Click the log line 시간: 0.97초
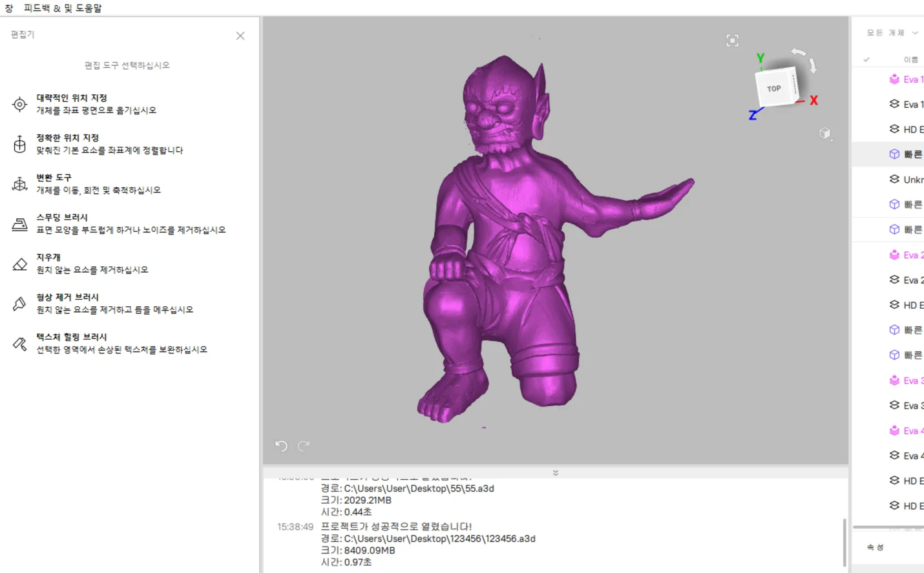This screenshot has height=573, width=924. coord(346,563)
